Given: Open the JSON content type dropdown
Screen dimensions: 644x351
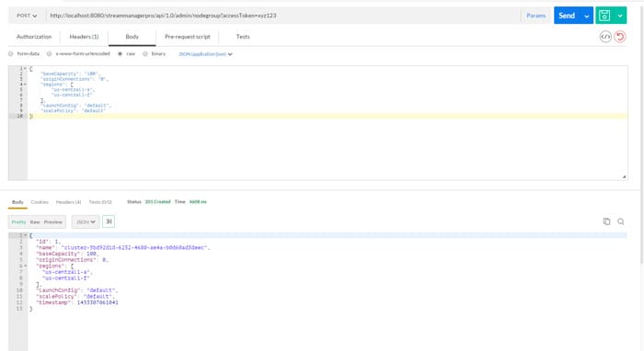Looking at the screenshot, I should click(x=205, y=54).
